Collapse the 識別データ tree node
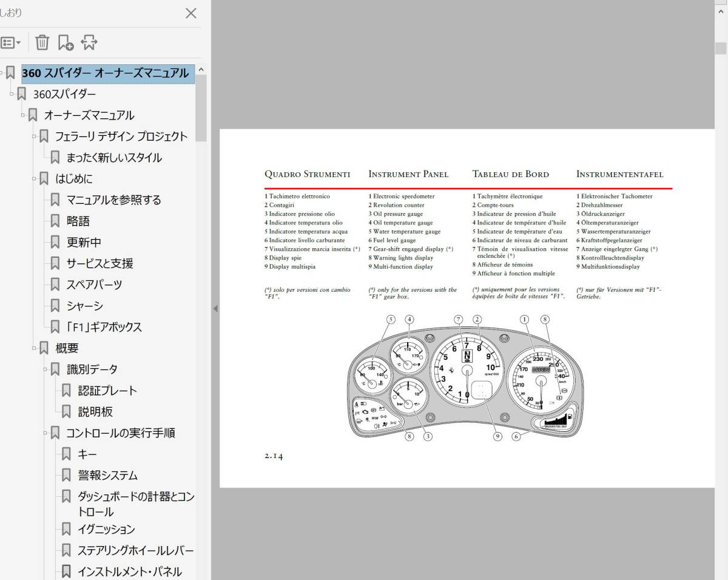 pos(45,369)
